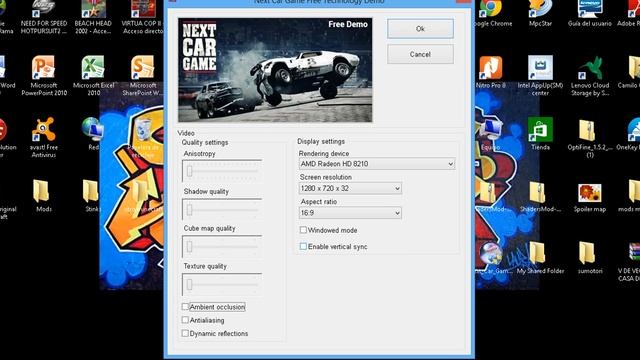Select the ShadersMod folder icon

540,196
